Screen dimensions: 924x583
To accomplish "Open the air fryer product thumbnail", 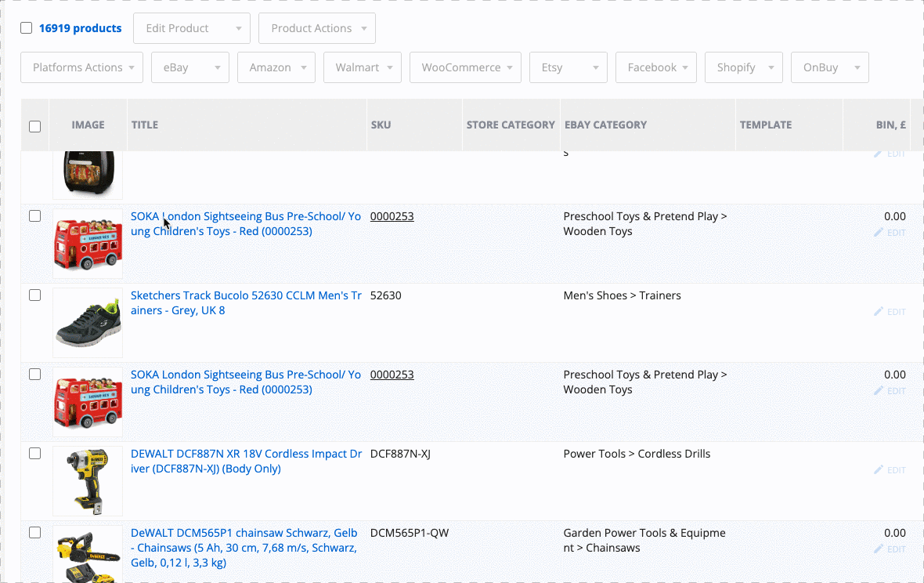I will (88, 175).
